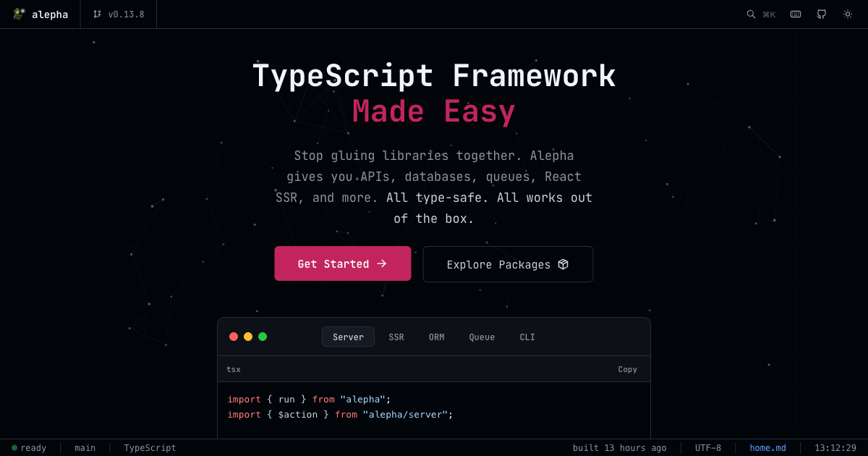This screenshot has width=868, height=456.
Task: Show keyboard shortcuts via keyboard icon
Action: [796, 14]
